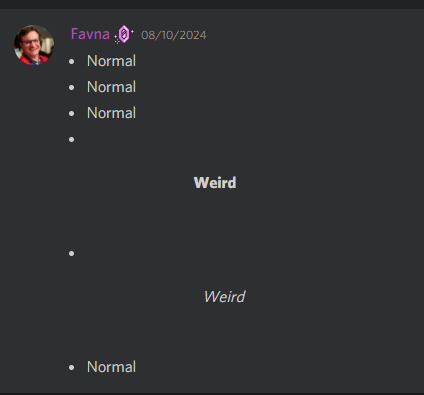Click the second Normal list item text
The width and height of the screenshot is (424, 395).
pyautogui.click(x=111, y=87)
